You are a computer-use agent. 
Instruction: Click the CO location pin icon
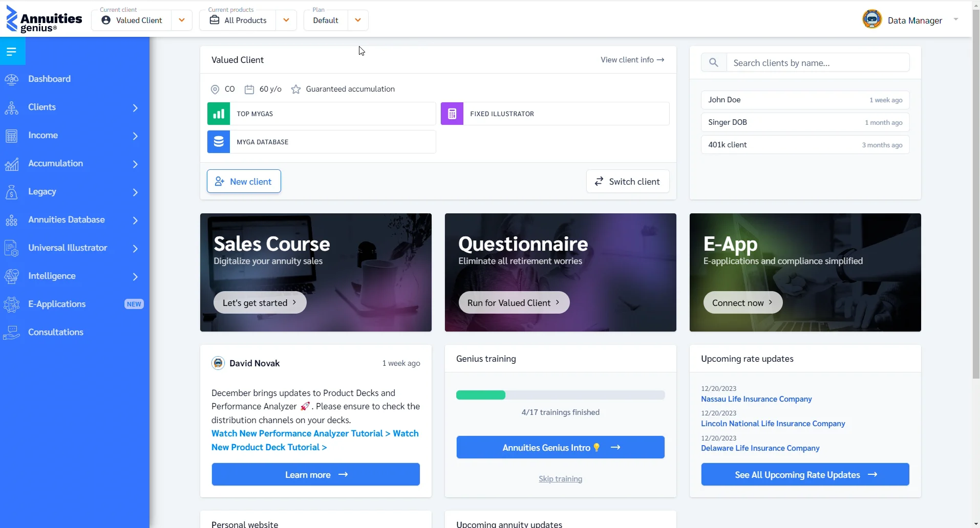coord(215,90)
